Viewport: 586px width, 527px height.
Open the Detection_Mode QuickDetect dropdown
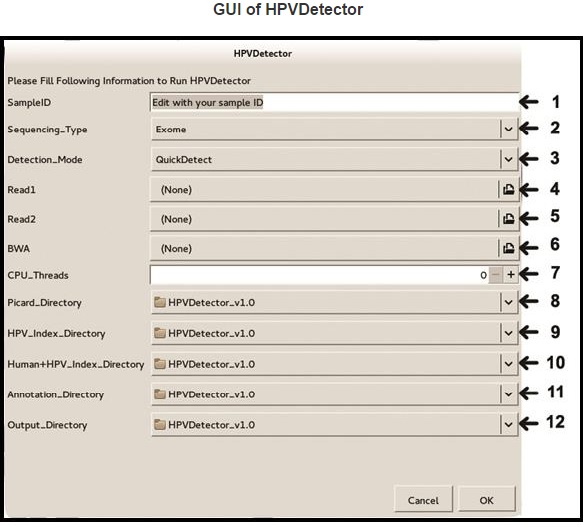click(334, 160)
